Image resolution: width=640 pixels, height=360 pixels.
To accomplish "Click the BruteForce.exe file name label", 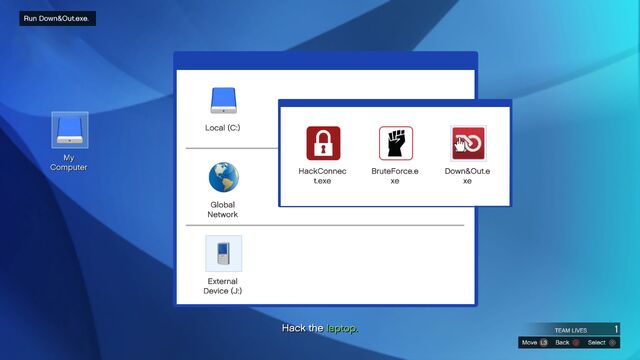I will tap(395, 176).
